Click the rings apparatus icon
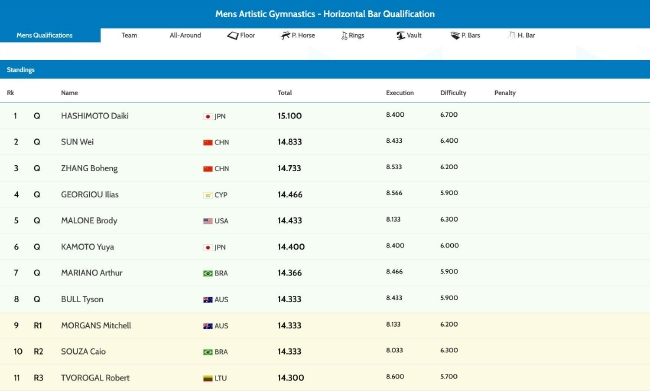Image resolution: width=650 pixels, height=391 pixels. (x=344, y=36)
